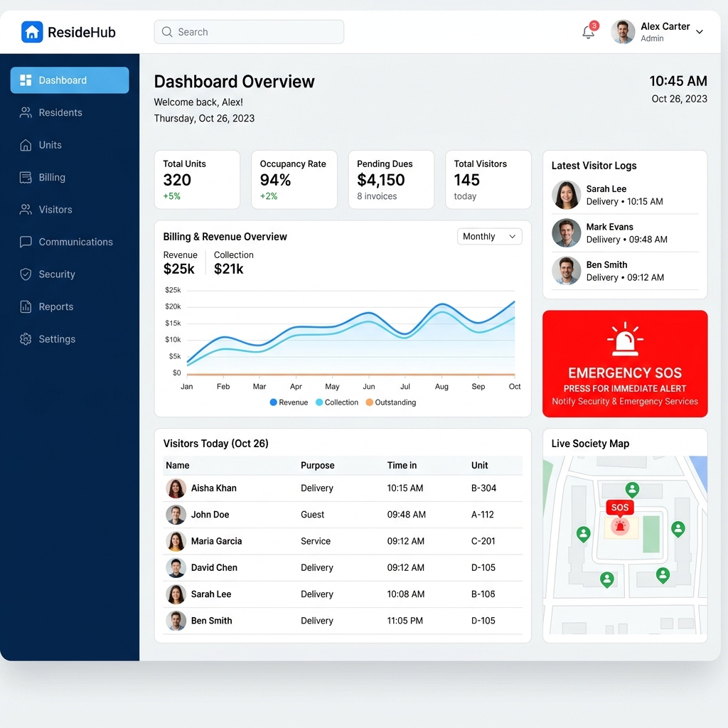The width and height of the screenshot is (728, 728).
Task: Click into the Search field
Action: point(249,32)
